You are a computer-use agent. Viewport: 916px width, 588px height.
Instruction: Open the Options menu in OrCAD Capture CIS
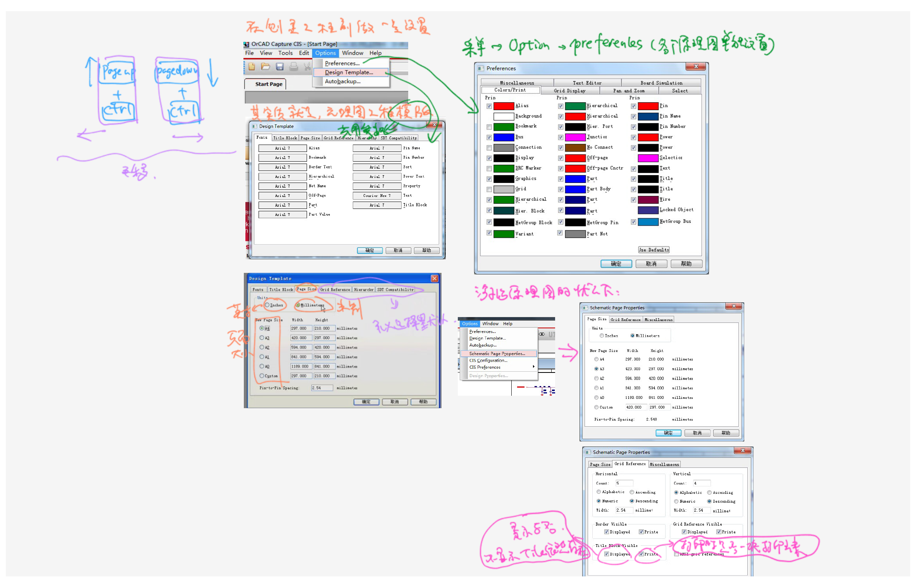point(325,53)
